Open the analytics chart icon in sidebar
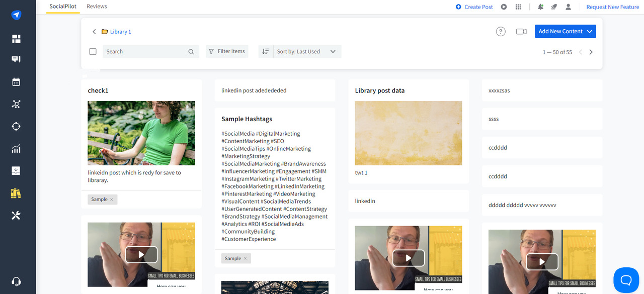The image size is (644, 294). point(16,149)
